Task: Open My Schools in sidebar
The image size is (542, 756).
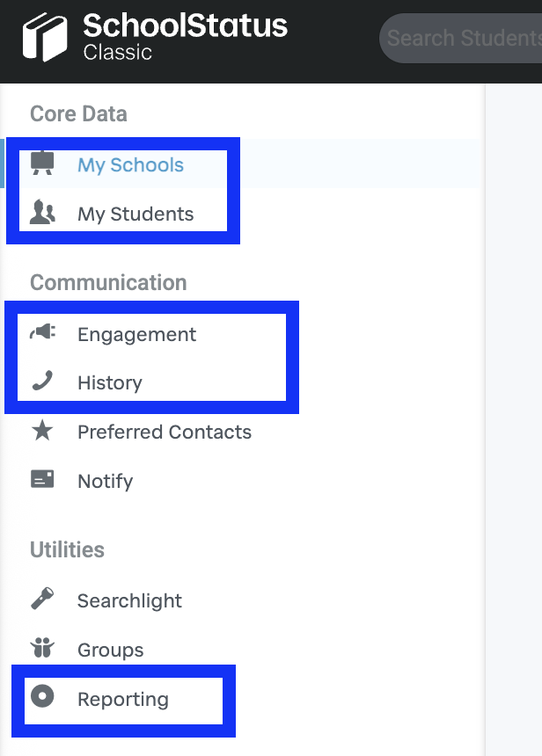Action: (130, 165)
